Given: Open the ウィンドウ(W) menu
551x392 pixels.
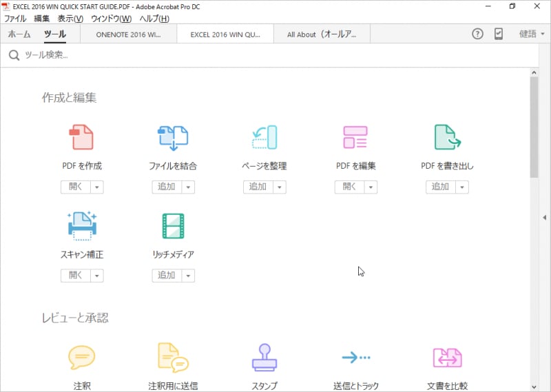Looking at the screenshot, I should [111, 19].
